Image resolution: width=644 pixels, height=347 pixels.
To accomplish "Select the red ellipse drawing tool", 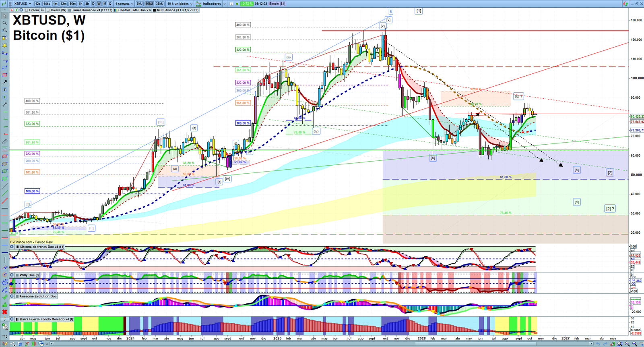I will tap(4, 156).
